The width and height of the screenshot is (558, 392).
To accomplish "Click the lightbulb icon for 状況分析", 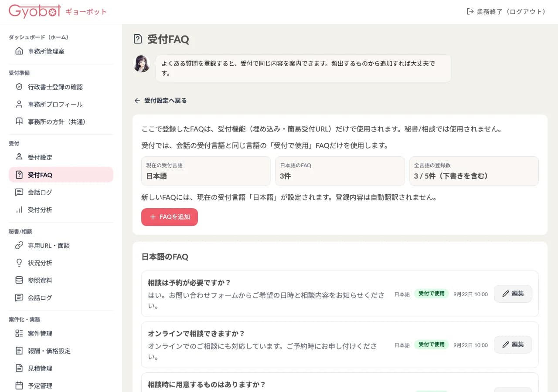I will point(19,263).
